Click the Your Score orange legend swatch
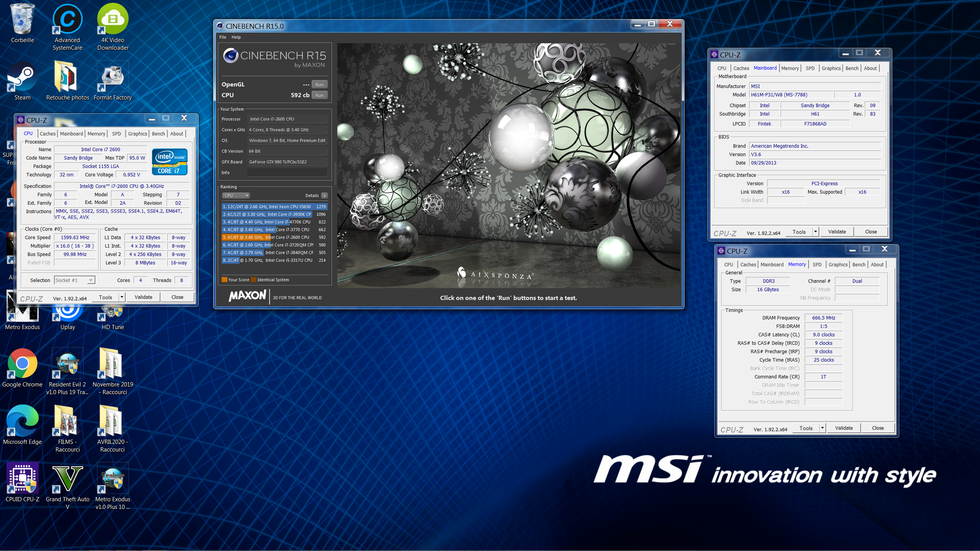 pyautogui.click(x=224, y=280)
